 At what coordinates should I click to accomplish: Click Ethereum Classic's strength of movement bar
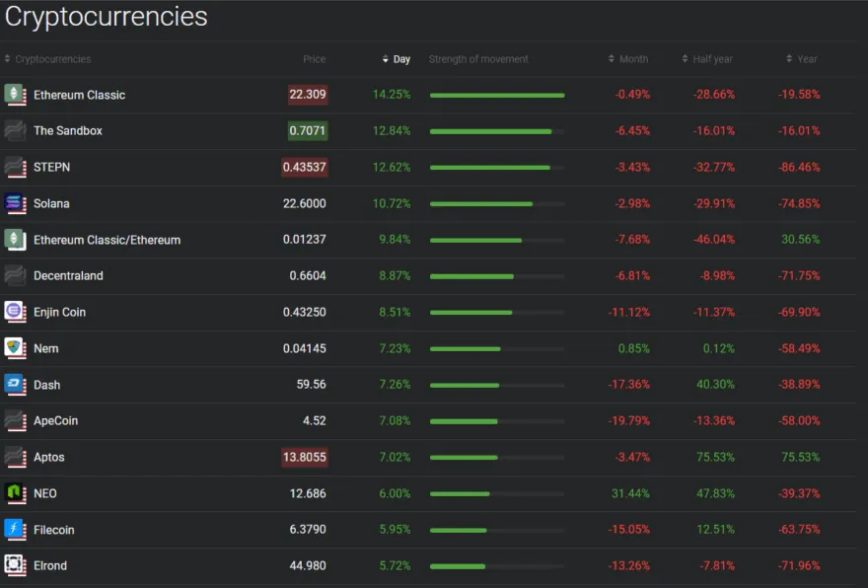(497, 96)
